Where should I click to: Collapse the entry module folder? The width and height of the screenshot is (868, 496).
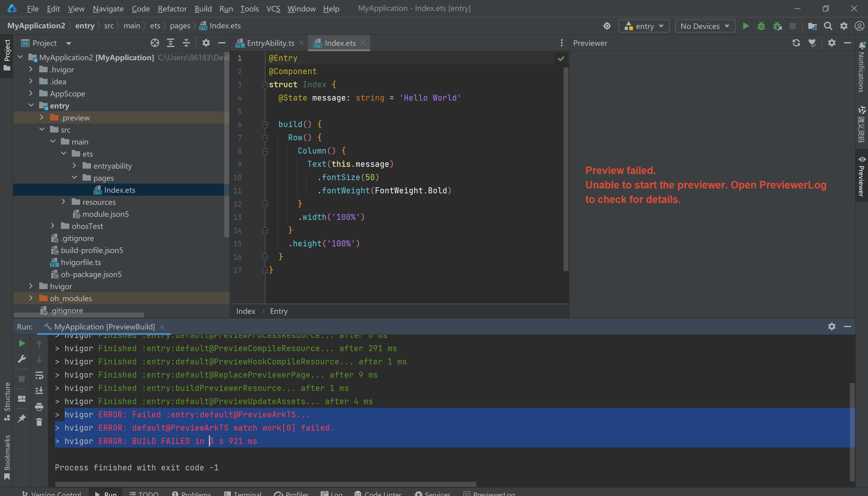[31, 105]
